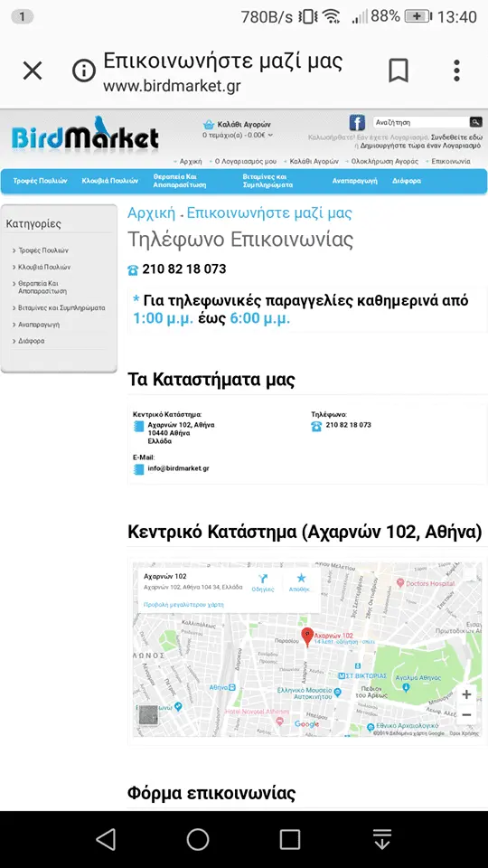Tap email icon next to info@birdmarket.gr
Image resolution: width=488 pixels, height=868 pixels.
click(x=139, y=469)
